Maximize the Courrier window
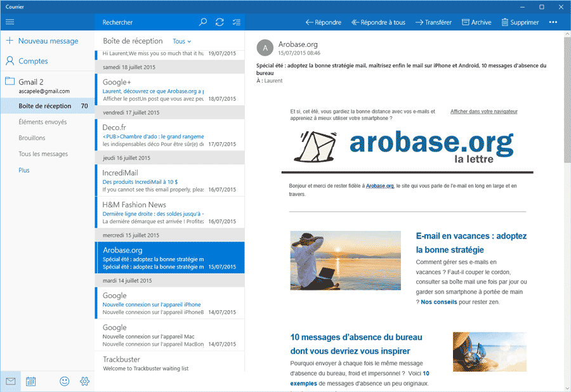 (542, 7)
